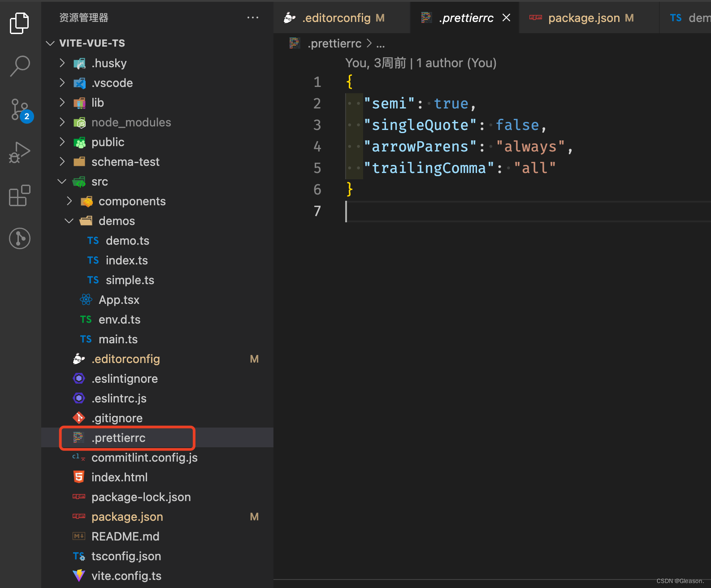
Task: Open explorer more actions ellipsis menu
Action: (x=253, y=17)
